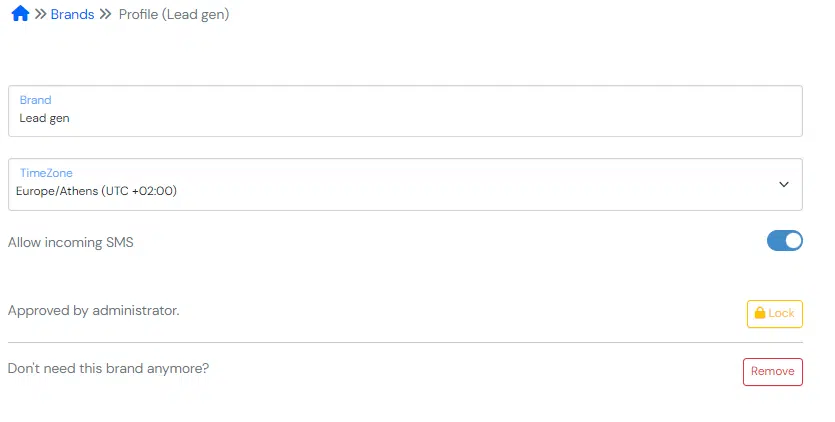The height and width of the screenshot is (422, 835).
Task: Open the Europe/Athens timezone selector
Action: pyautogui.click(x=405, y=184)
